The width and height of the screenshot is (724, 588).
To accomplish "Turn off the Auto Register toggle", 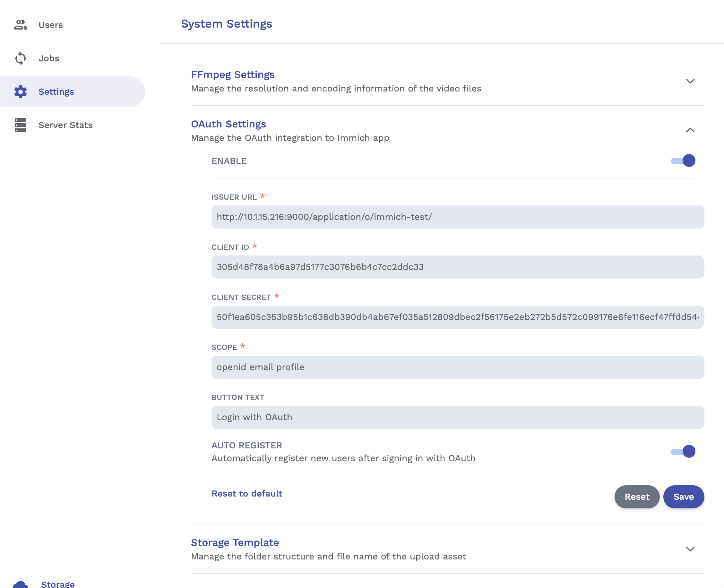I will tap(683, 451).
